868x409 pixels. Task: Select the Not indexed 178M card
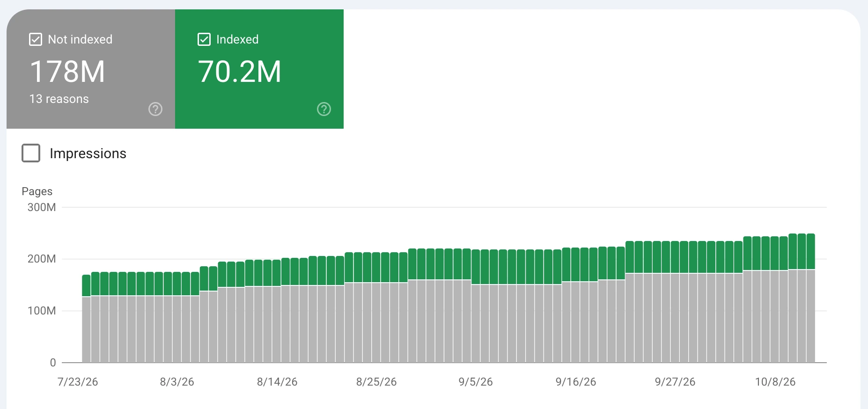pos(91,69)
